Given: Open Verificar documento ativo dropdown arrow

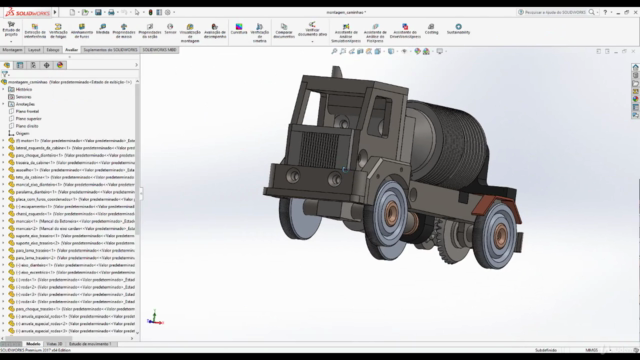Looking at the screenshot, I should (x=312, y=42).
